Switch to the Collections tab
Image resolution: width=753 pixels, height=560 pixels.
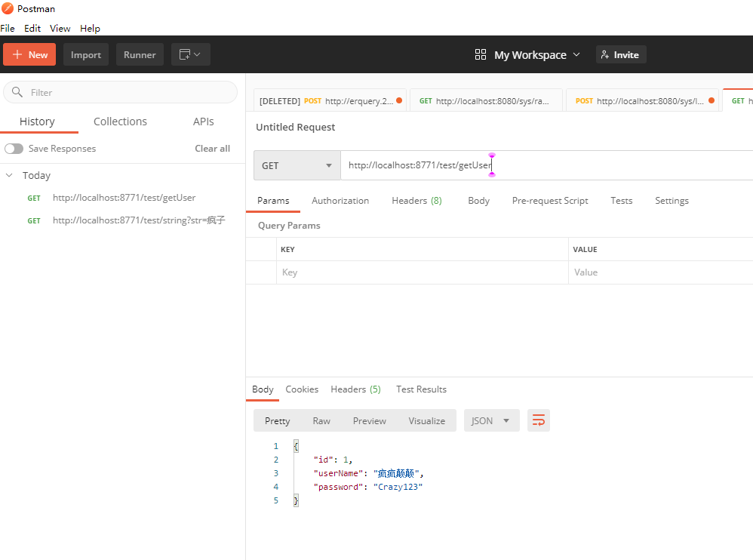pyautogui.click(x=120, y=122)
